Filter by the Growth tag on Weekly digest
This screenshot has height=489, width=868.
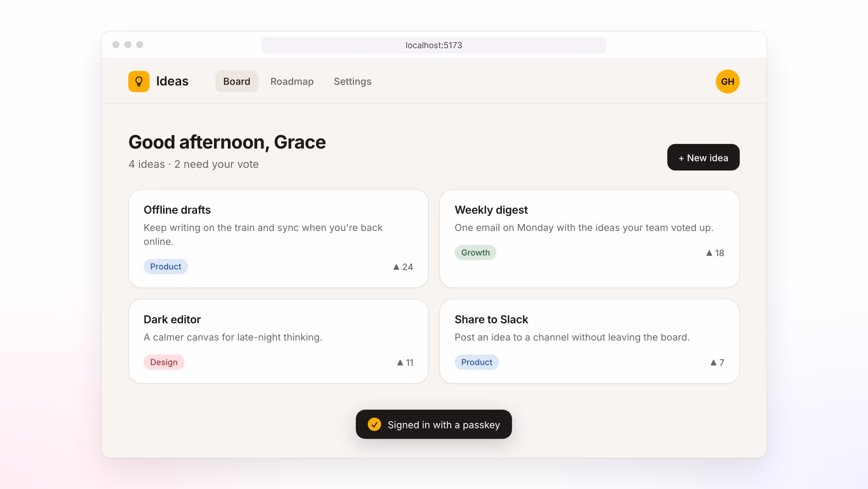(x=475, y=253)
